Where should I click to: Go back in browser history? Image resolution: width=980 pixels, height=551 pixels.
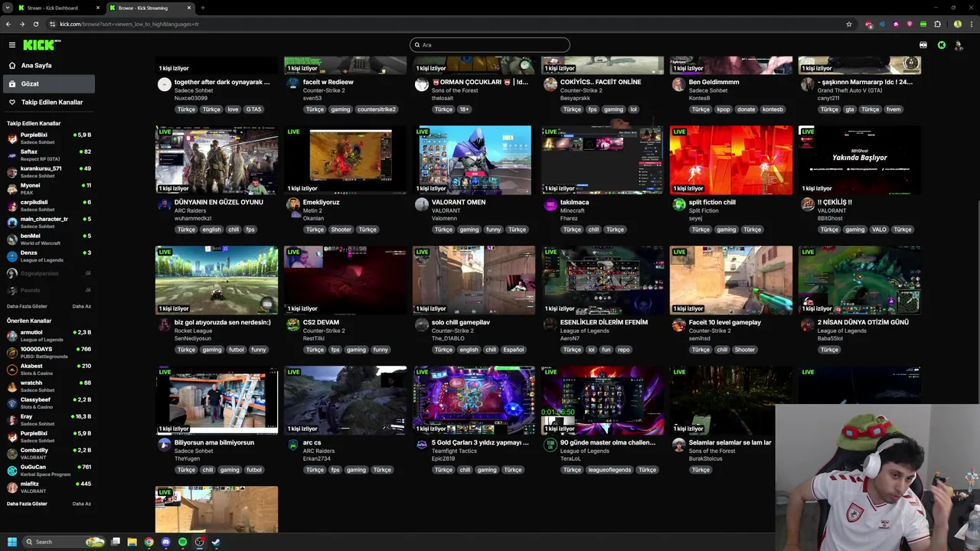coord(8,24)
